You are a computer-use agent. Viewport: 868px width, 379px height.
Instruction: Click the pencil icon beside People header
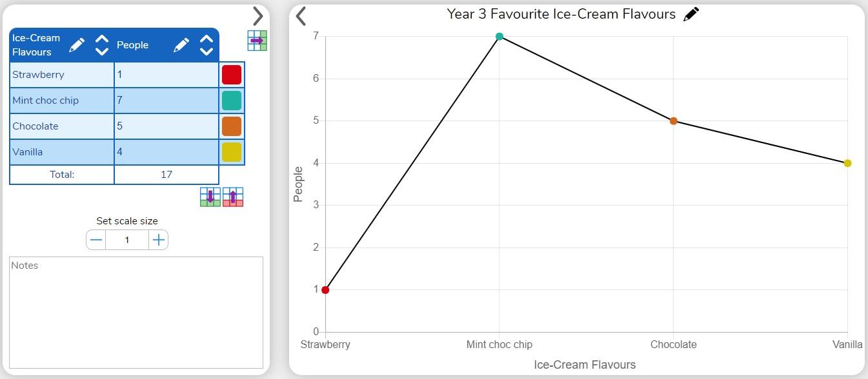(181, 45)
